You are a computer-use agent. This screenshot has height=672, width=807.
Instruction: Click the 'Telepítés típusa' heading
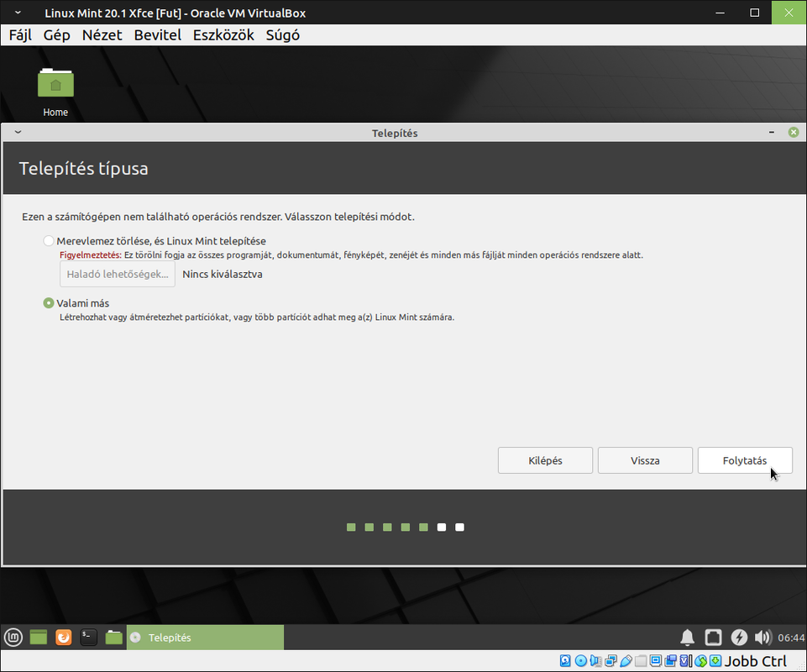(83, 168)
